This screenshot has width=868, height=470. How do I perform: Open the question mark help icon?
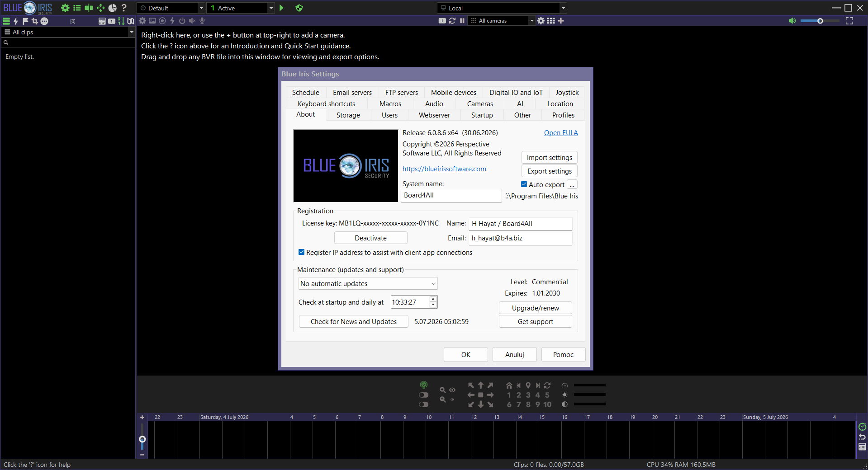click(124, 8)
